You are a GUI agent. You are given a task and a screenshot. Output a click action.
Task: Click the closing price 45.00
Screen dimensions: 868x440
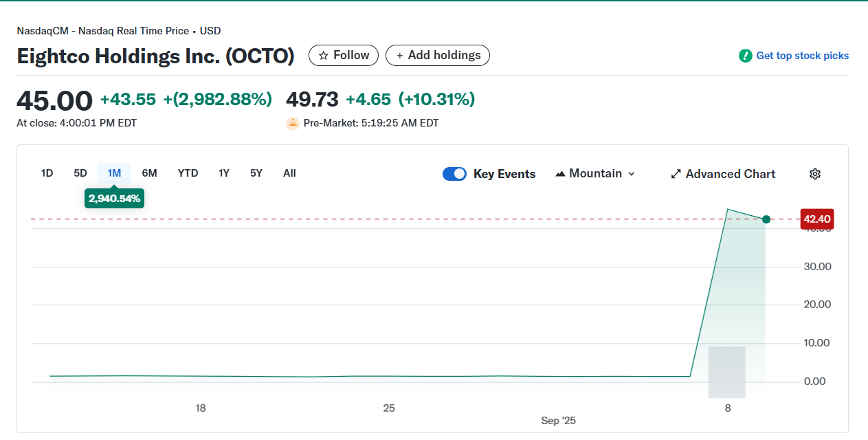pyautogui.click(x=54, y=101)
